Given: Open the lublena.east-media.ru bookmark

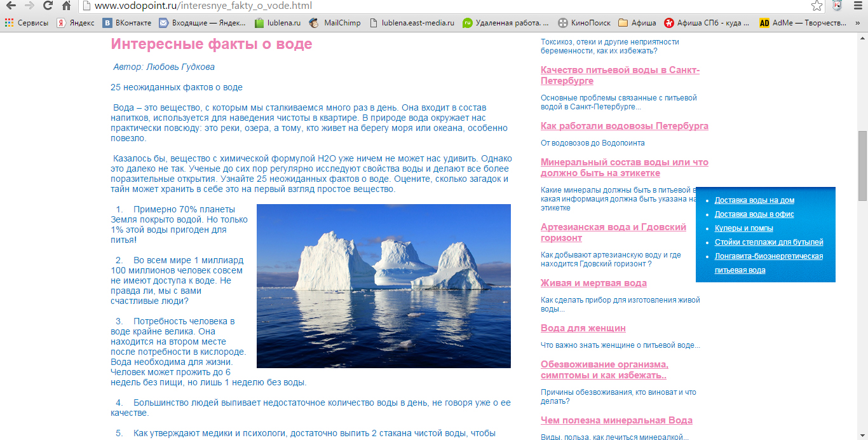Looking at the screenshot, I should pos(412,23).
